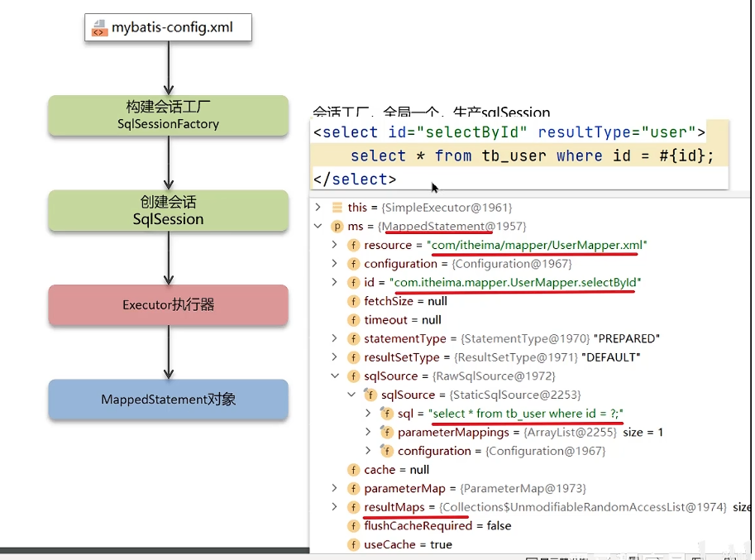Screen dimensions: 755x560
Task: Click the field icon next to fetchSize
Action: (353, 301)
